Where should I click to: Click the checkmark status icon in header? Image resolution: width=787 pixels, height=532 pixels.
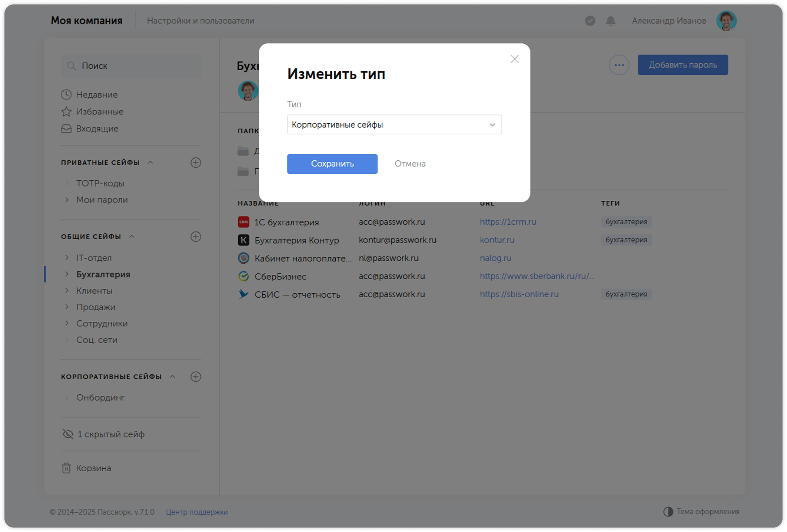[x=590, y=21]
